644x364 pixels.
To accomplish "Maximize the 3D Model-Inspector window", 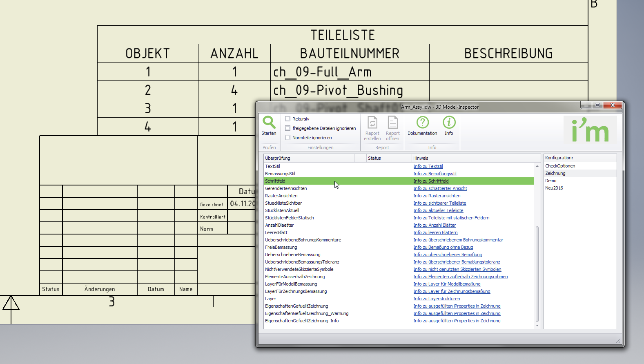I will tap(597, 105).
